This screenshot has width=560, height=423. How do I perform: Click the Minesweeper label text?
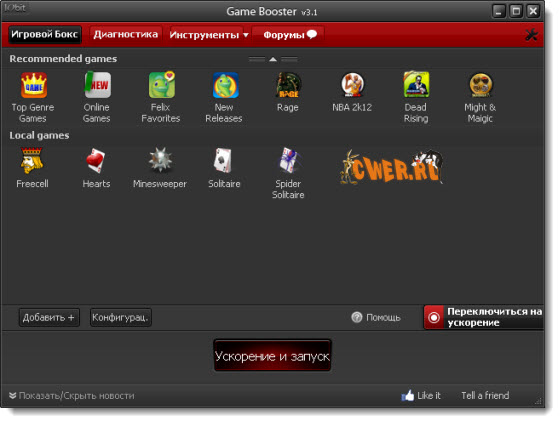point(160,184)
